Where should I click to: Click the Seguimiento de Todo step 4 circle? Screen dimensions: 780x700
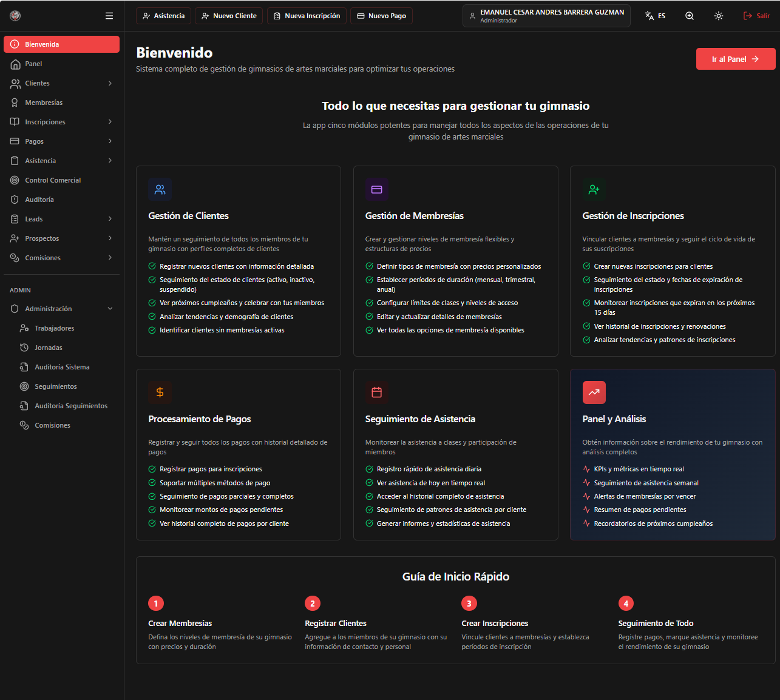626,604
